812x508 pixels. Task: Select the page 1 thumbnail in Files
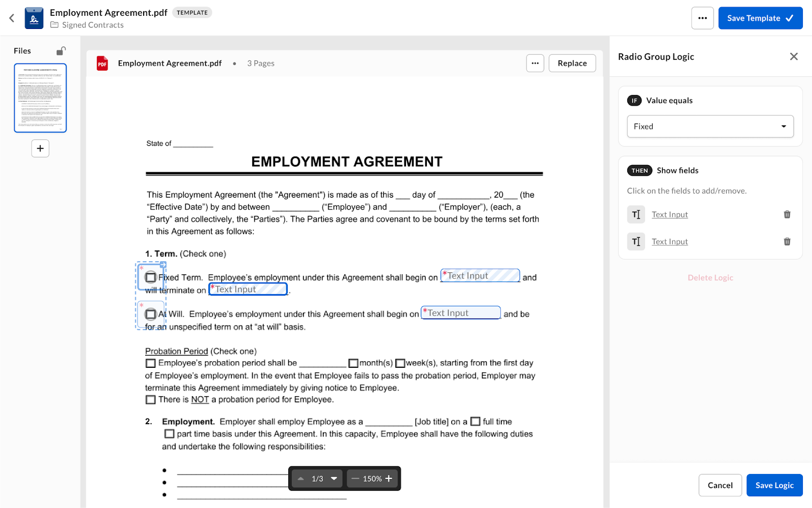click(x=40, y=98)
